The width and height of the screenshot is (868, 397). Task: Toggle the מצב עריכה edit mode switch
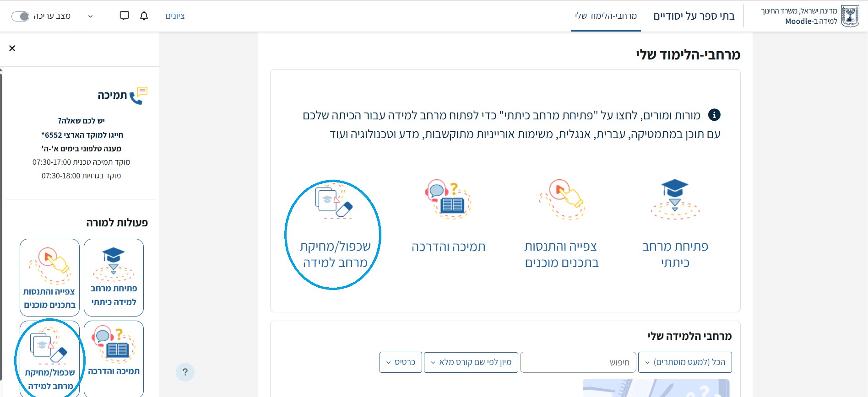pyautogui.click(x=21, y=16)
